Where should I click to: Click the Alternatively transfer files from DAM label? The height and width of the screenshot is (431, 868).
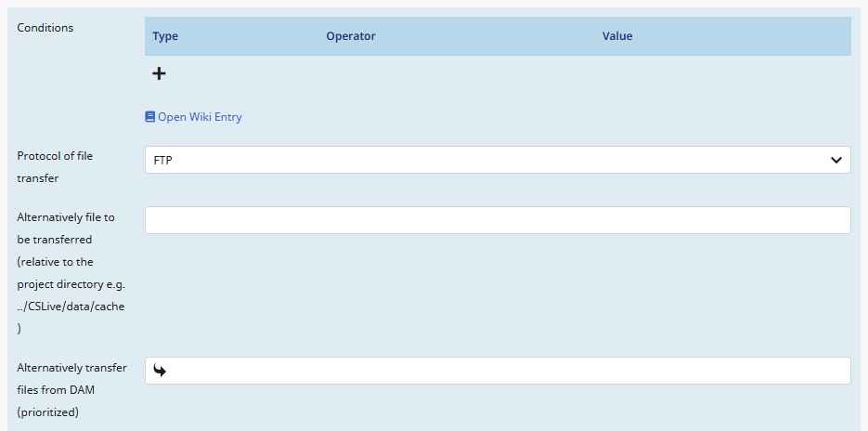pos(71,368)
